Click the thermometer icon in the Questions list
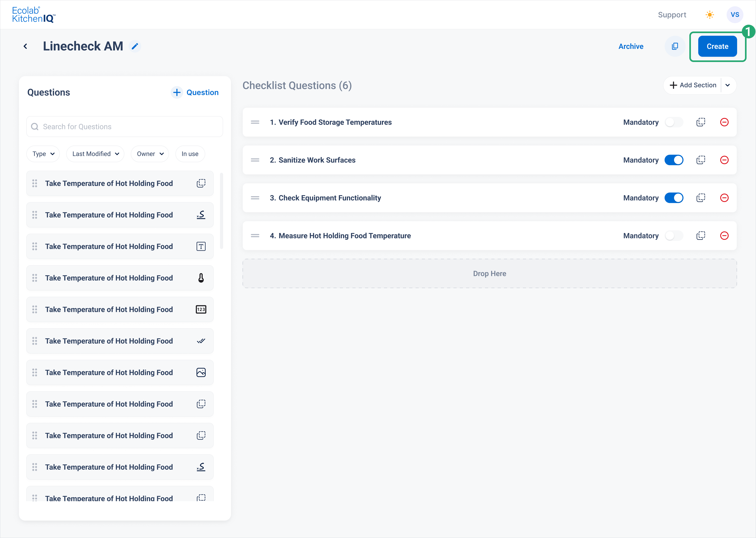 tap(201, 278)
